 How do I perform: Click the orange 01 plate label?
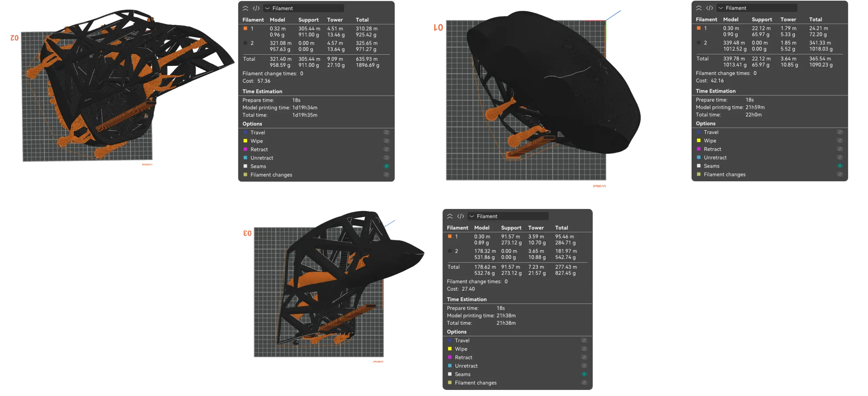point(438,27)
